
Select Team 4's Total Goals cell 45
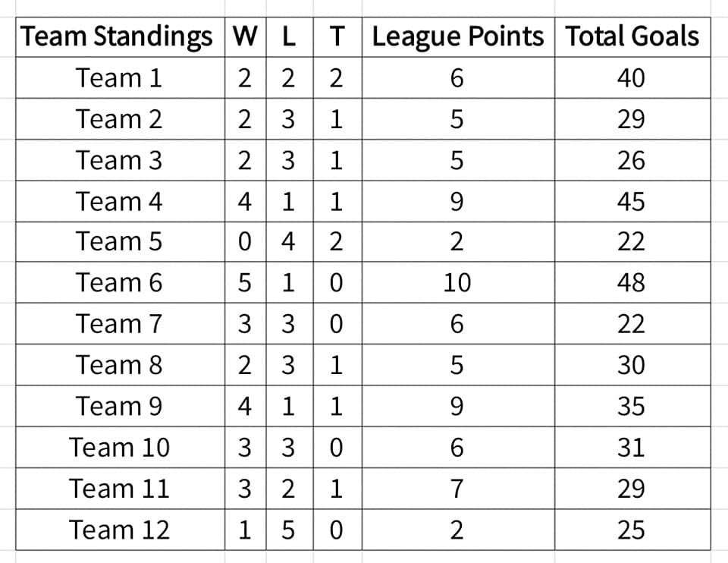(632, 201)
